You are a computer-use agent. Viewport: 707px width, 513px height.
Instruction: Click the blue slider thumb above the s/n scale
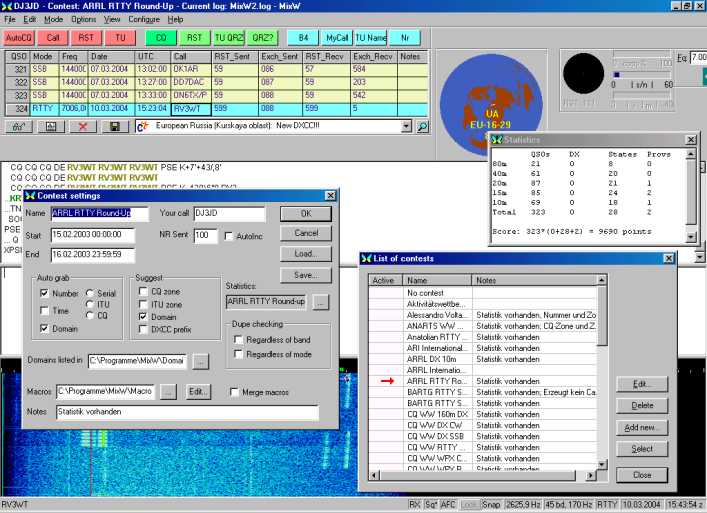tap(617, 74)
